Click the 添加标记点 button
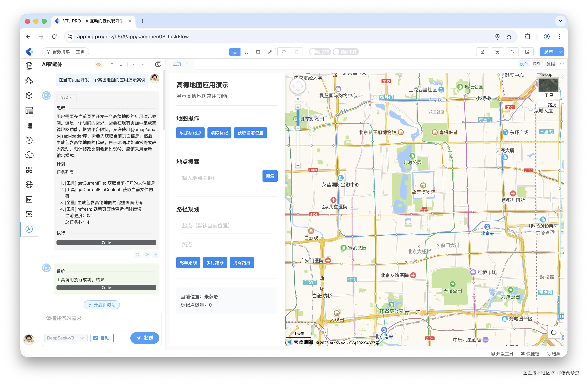 (190, 133)
